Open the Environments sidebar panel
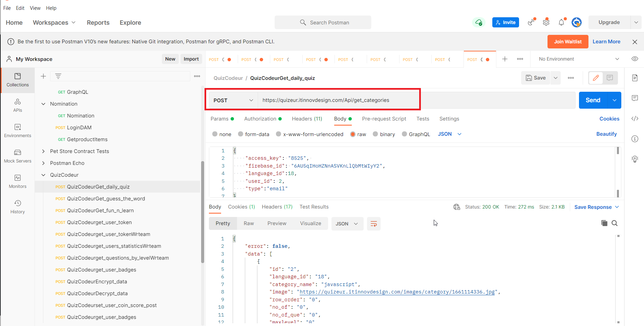Image resolution: width=644 pixels, height=326 pixels. (18, 131)
